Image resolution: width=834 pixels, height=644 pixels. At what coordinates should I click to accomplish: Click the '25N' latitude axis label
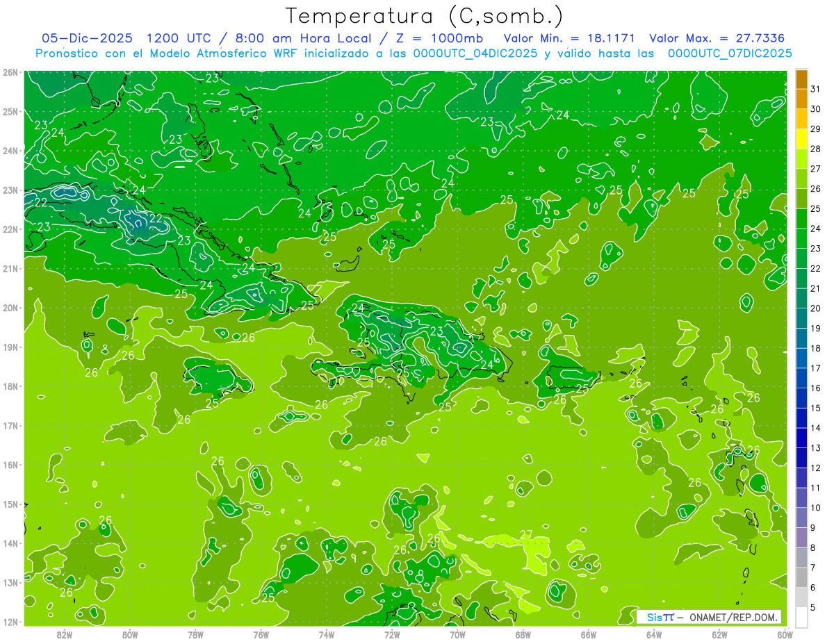click(x=10, y=111)
